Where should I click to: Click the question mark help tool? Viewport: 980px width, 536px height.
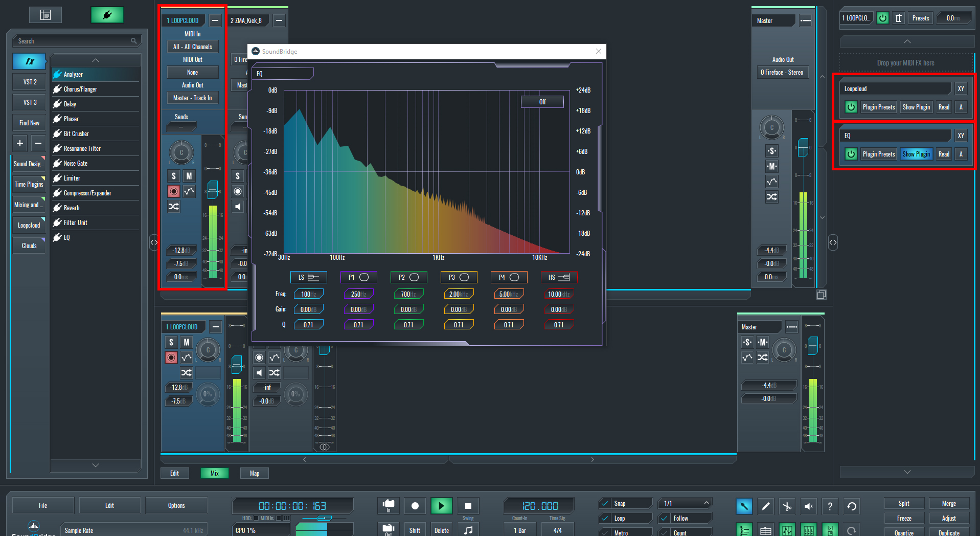pos(830,506)
